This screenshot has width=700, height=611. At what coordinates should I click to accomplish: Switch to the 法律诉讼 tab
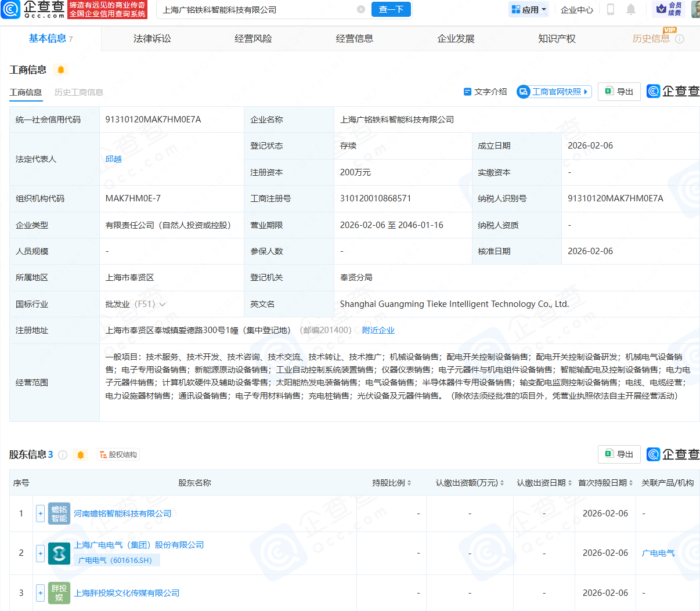pyautogui.click(x=152, y=39)
